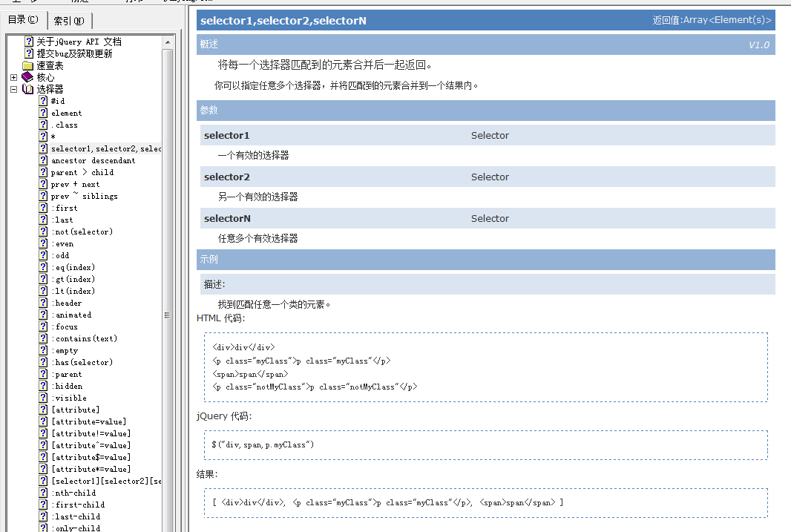791x532 pixels.
Task: Click the topic icon beside :gt(index)
Action: point(43,279)
